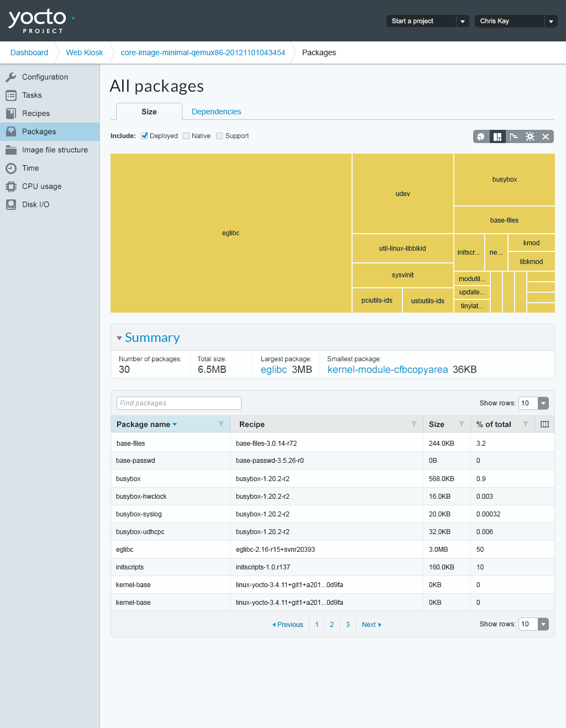Open the Start a project dropdown
The image size is (566, 728).
tap(462, 21)
